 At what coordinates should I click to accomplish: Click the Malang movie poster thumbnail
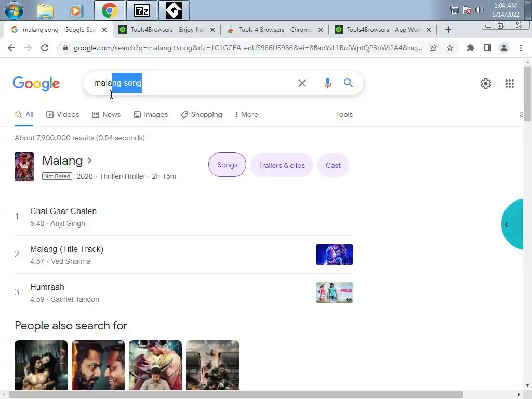click(x=24, y=167)
